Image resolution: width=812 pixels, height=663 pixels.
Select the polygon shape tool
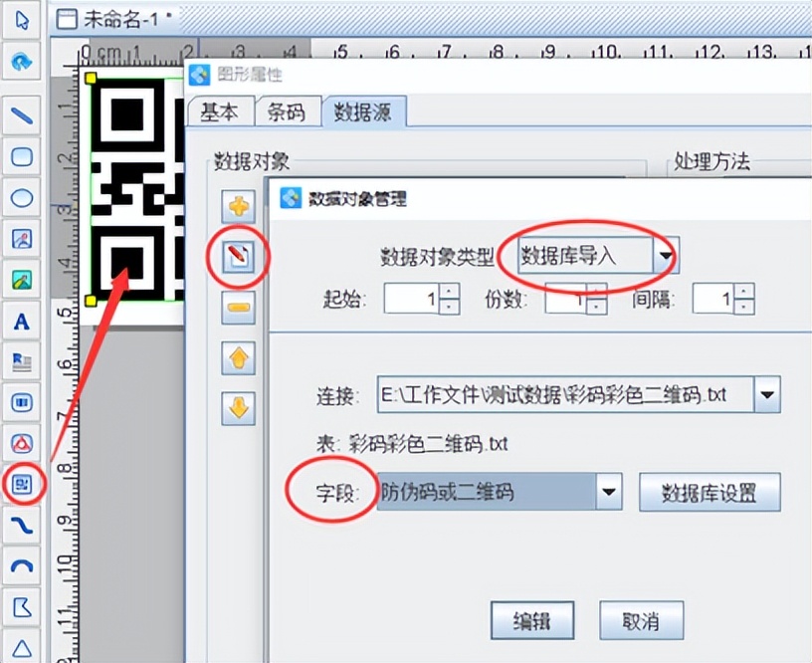tap(22, 607)
